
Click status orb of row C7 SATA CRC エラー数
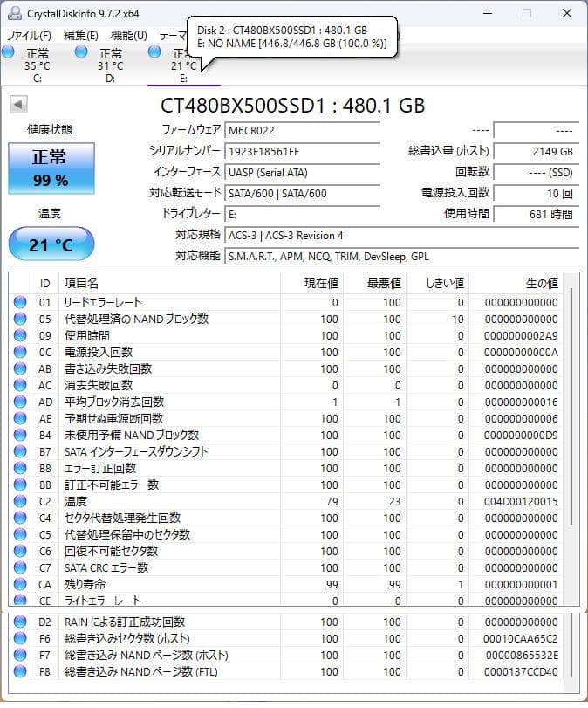point(20,567)
